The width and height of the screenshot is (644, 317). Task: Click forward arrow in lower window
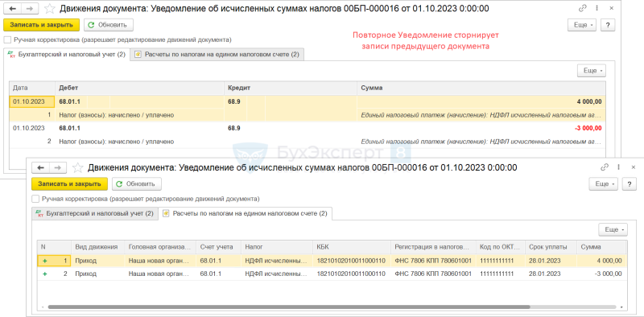(x=58, y=167)
